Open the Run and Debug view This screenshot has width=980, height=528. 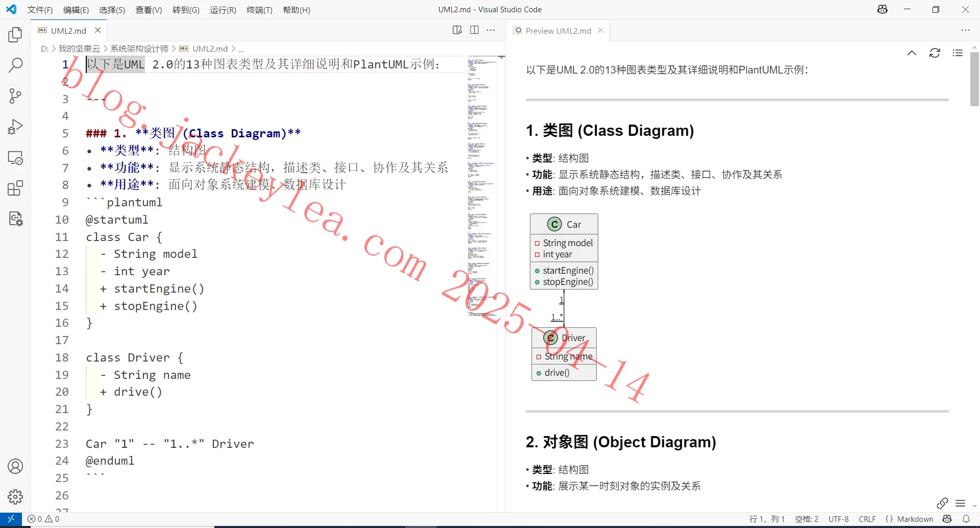[x=15, y=127]
